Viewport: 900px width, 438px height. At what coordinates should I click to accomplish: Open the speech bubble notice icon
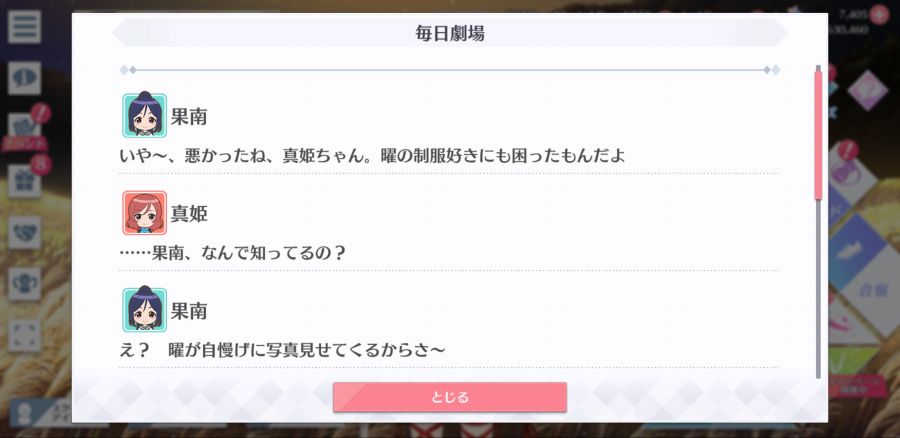click(x=24, y=78)
